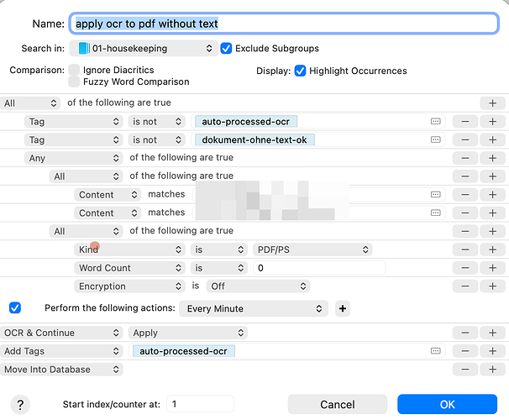Add action after the Add Tags row

pos(492,351)
